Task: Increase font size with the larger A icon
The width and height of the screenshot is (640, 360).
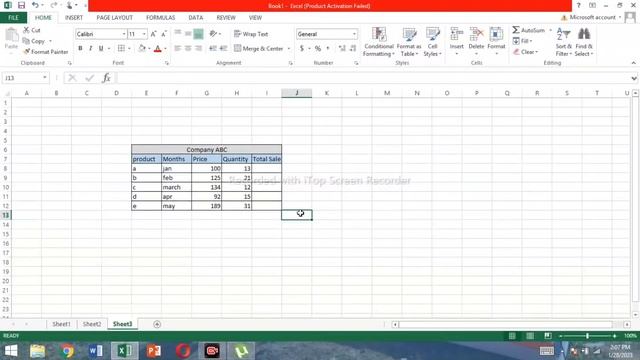Action: coord(153,34)
